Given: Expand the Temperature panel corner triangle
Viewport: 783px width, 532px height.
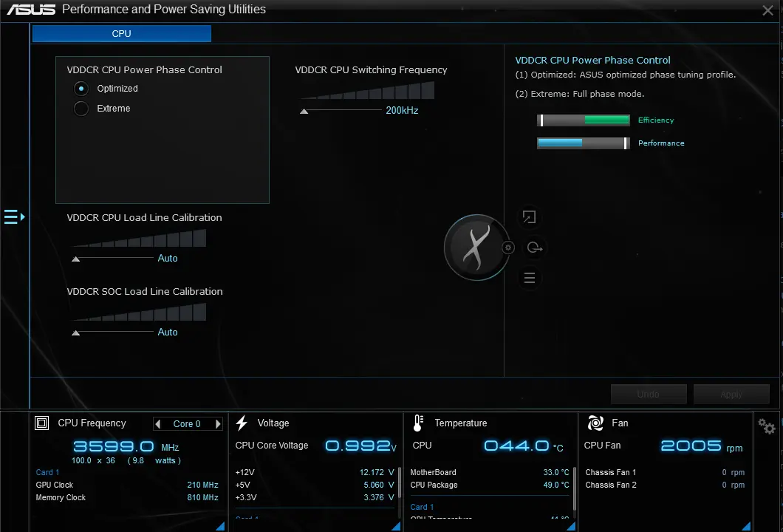Looking at the screenshot, I should 571,526.
